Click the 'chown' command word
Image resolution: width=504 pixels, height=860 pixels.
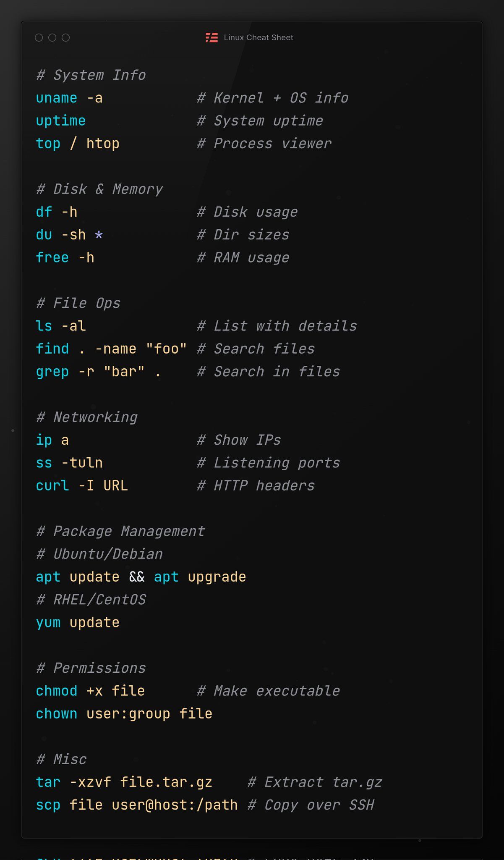tap(57, 714)
